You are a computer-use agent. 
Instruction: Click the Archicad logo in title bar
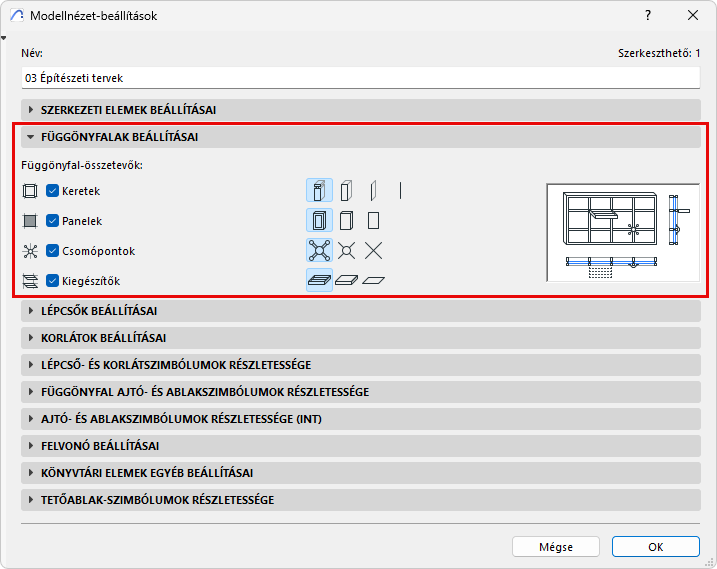point(16,15)
